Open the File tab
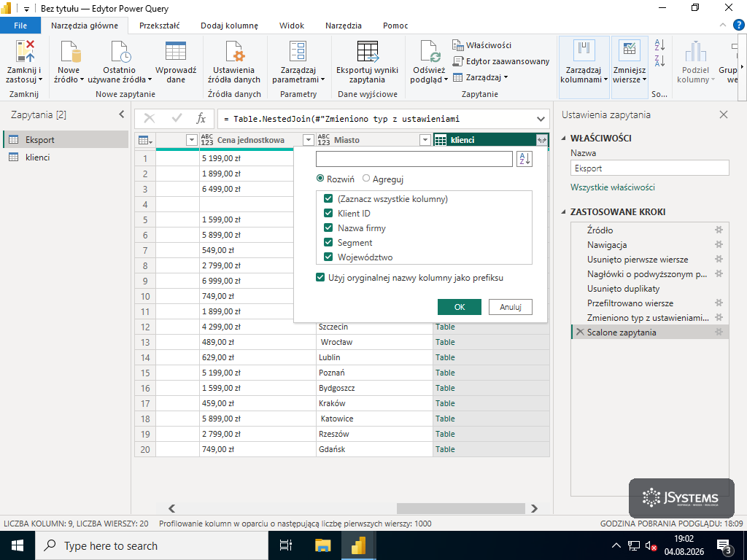The width and height of the screenshot is (747, 560). point(20,26)
